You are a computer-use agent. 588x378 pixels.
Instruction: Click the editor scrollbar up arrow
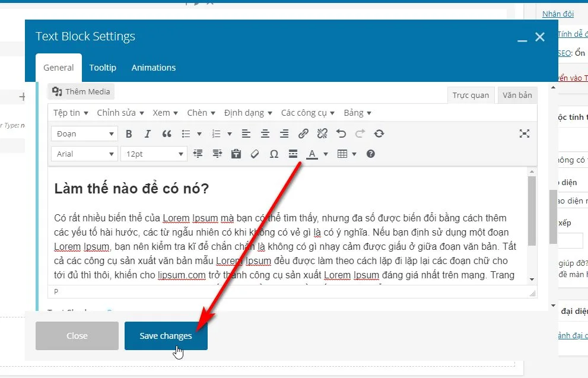click(532, 171)
